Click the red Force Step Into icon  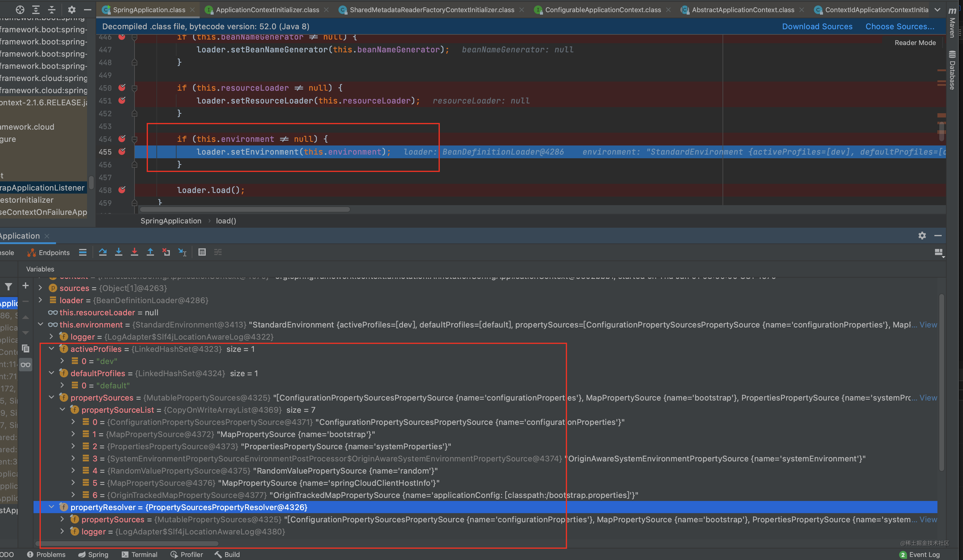pos(135,252)
